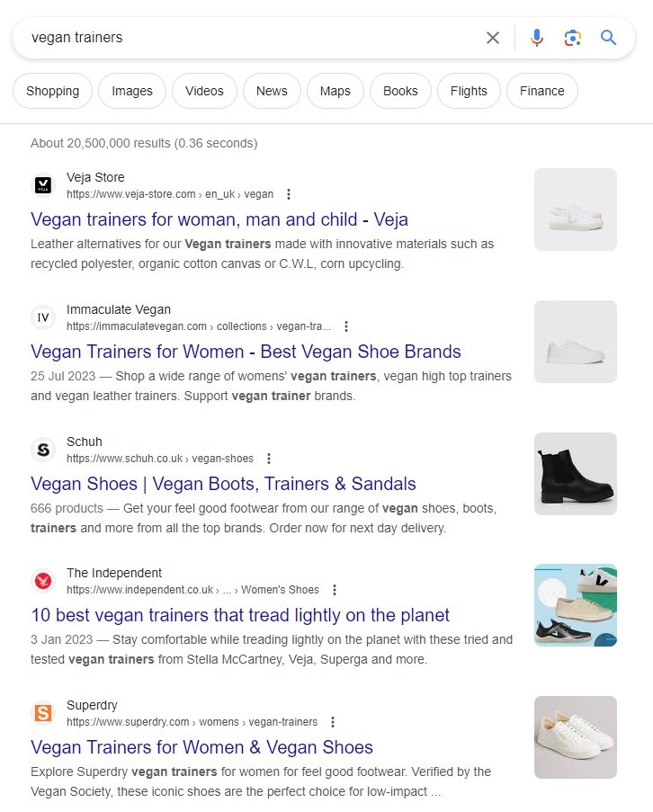Click the black Chelsea boot thumbnail
Image resolution: width=653 pixels, height=812 pixels.
click(576, 474)
